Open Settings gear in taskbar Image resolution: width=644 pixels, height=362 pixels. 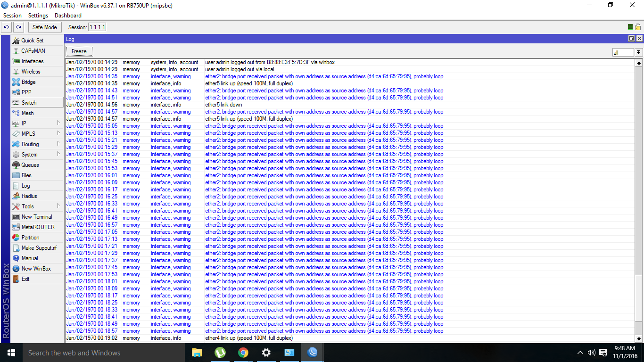click(266, 353)
